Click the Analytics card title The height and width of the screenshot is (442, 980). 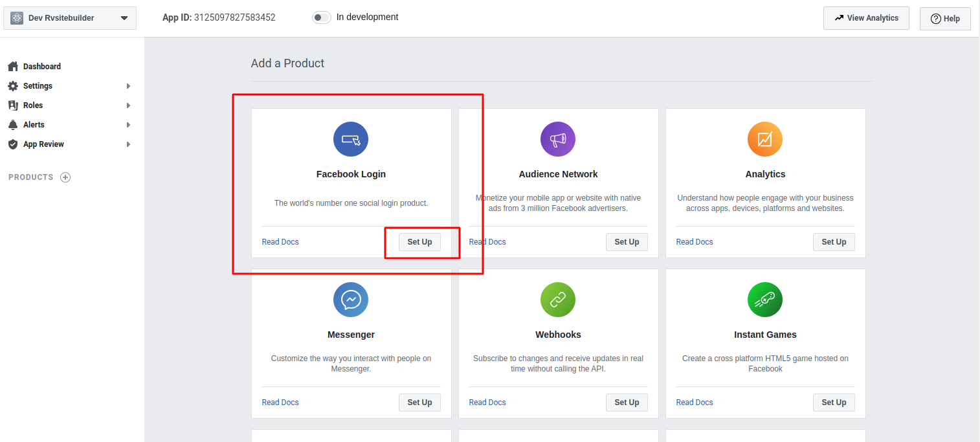tap(765, 174)
